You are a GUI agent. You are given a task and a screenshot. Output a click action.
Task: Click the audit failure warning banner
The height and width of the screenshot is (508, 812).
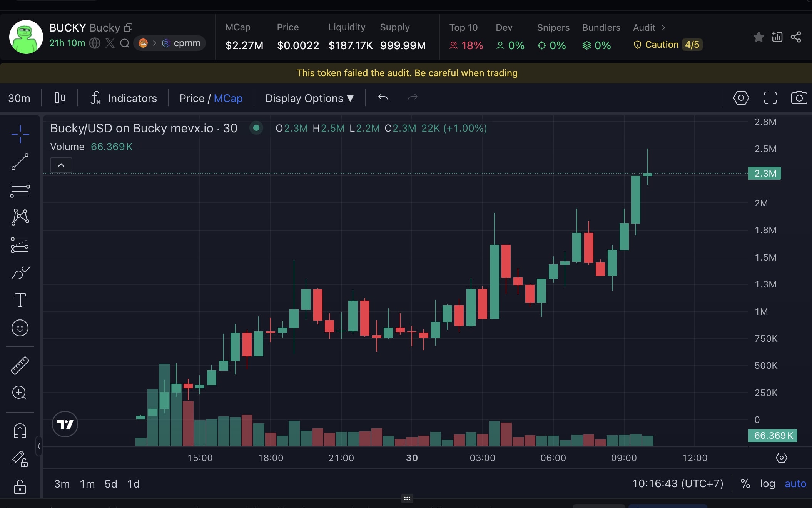(x=406, y=73)
